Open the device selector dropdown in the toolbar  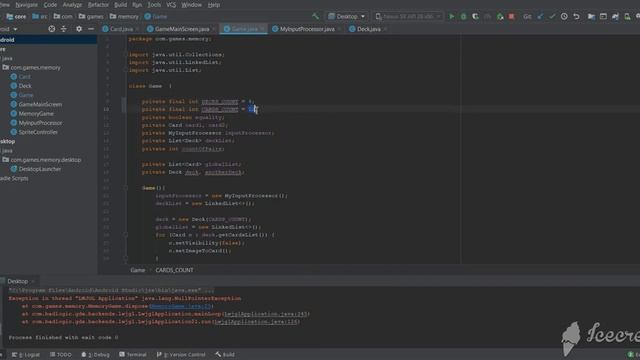point(408,17)
